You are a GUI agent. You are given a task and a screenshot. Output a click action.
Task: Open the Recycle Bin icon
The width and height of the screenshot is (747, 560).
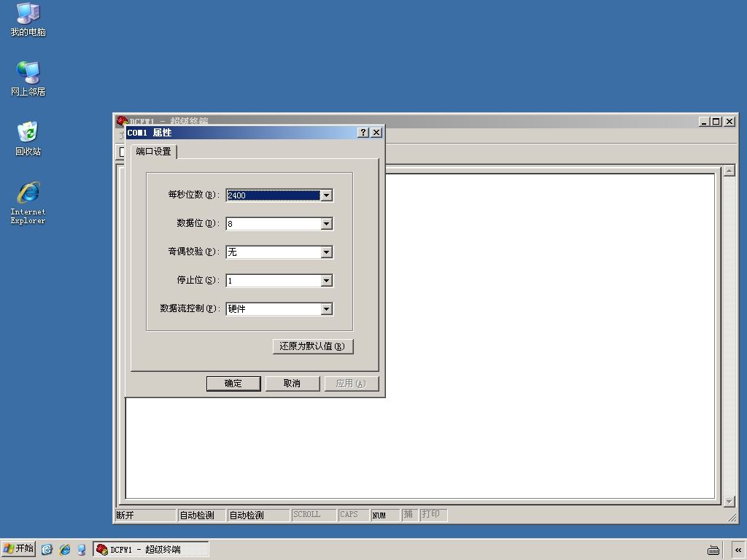pyautogui.click(x=28, y=139)
